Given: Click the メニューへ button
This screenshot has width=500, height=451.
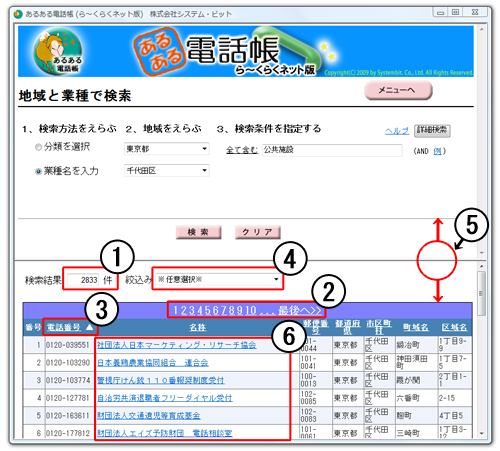Looking at the screenshot, I should [x=398, y=90].
